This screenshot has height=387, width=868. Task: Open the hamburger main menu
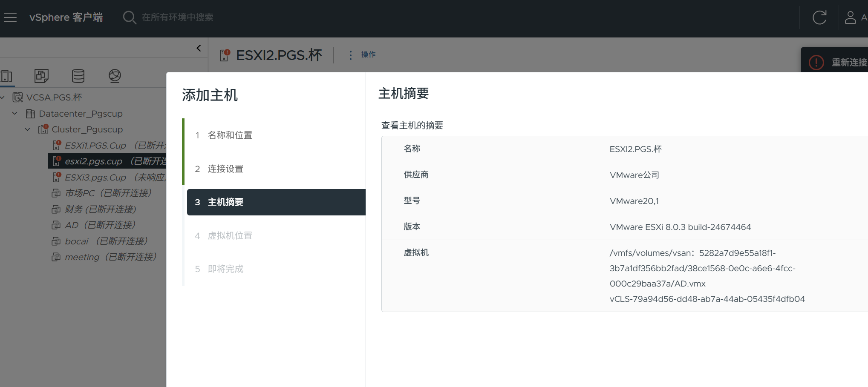coord(10,17)
